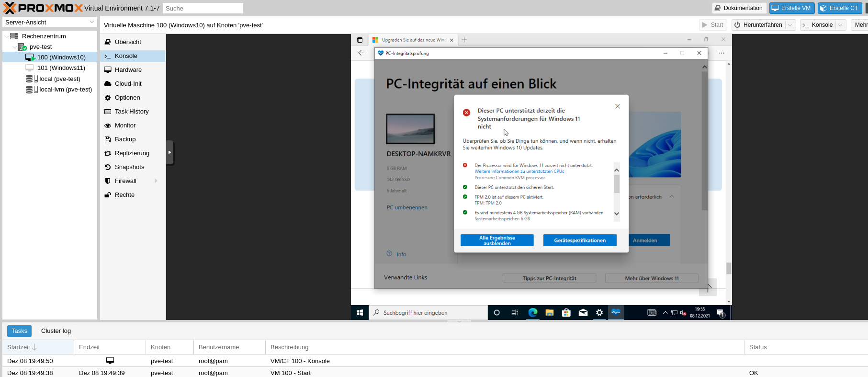Click the Erstelle CT button

[x=840, y=8]
